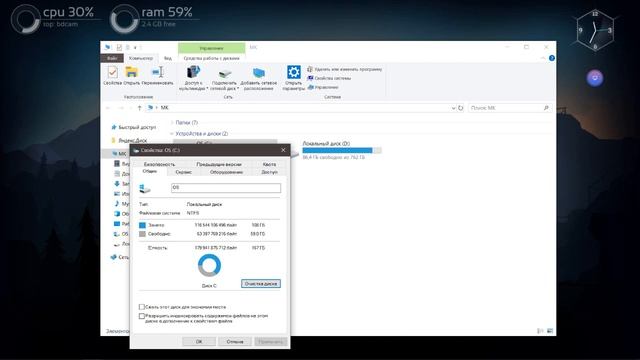
Task: Click the Рабочий стол icon in sidebar
Action: coord(117,224)
